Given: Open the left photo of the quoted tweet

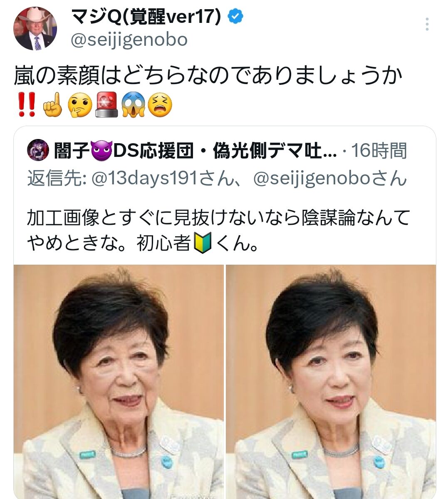Looking at the screenshot, I should tap(119, 382).
